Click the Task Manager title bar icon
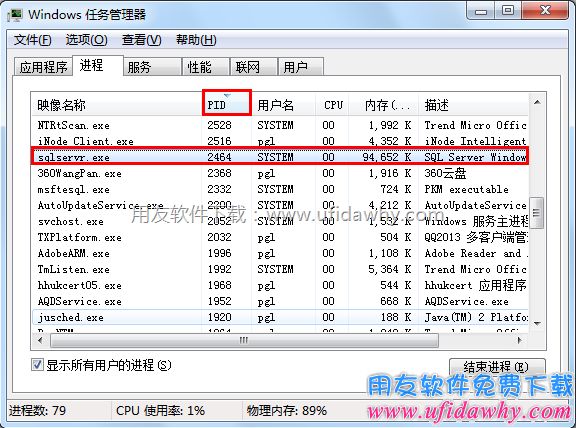Image resolution: width=576 pixels, height=428 pixels. point(15,15)
